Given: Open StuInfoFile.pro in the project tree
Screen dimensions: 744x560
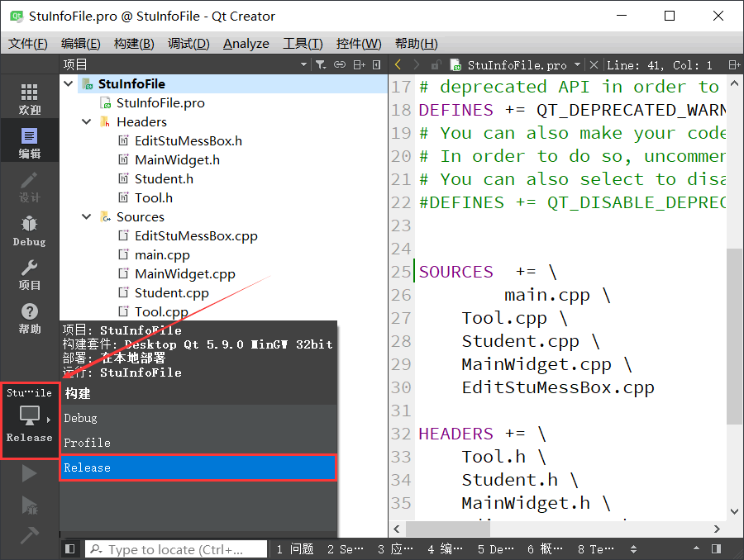Looking at the screenshot, I should coord(160,103).
